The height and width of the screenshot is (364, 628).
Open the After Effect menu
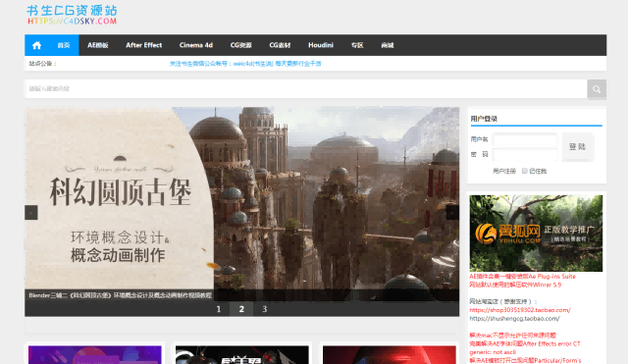coord(144,45)
